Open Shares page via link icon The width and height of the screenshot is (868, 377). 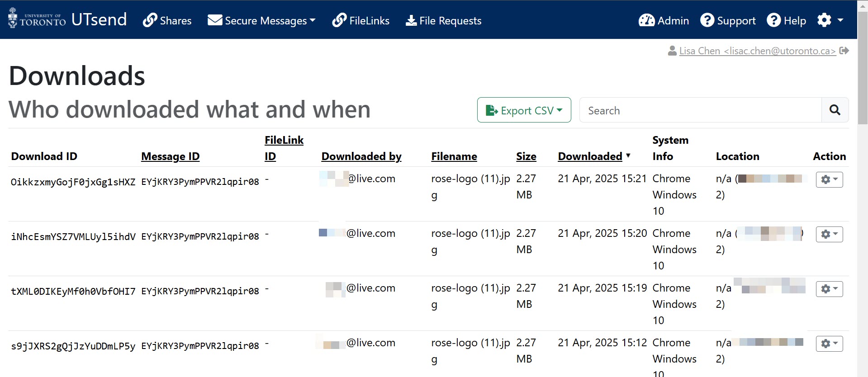[150, 20]
